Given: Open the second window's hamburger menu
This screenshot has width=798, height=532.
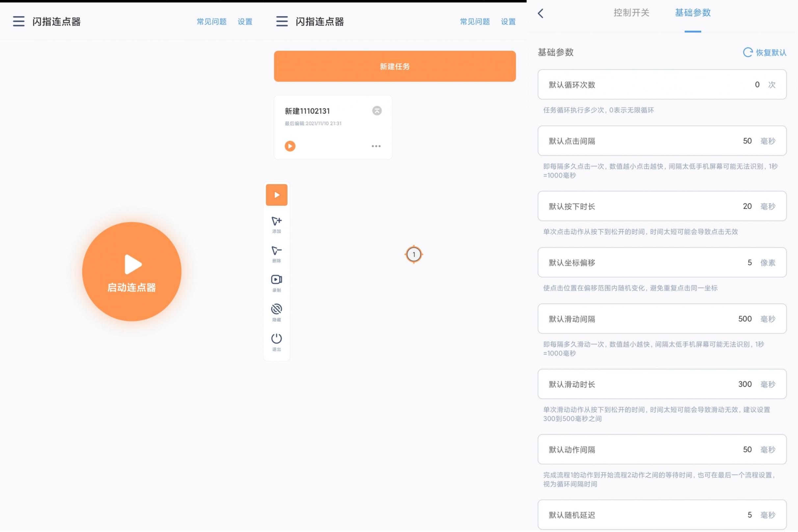Looking at the screenshot, I should [281, 21].
